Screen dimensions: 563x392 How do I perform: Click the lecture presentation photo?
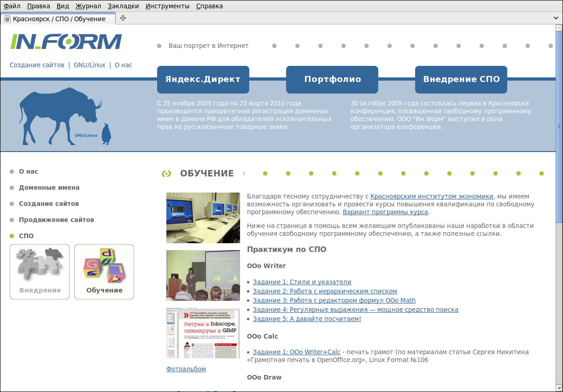(203, 275)
